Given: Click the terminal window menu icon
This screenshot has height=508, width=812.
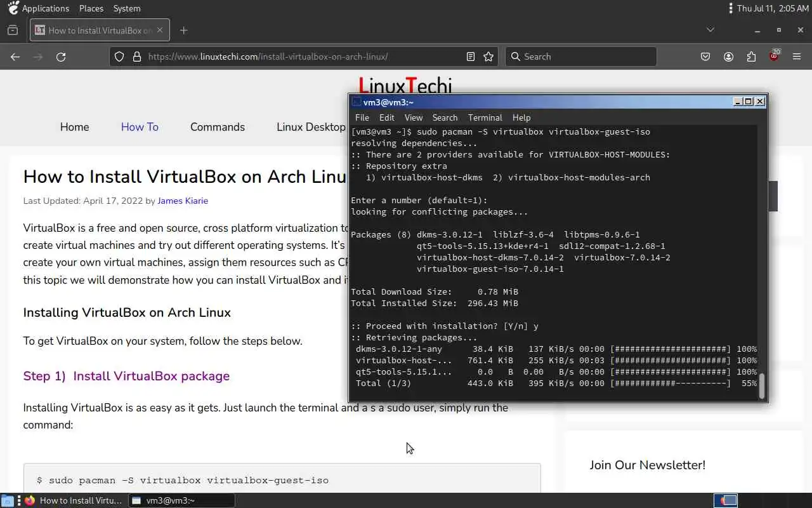Looking at the screenshot, I should click(357, 102).
